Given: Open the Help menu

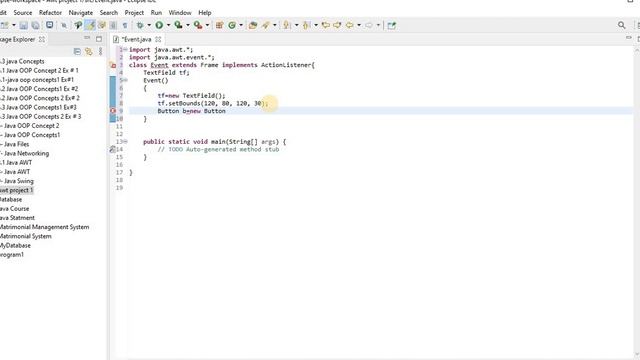Looking at the screenshot, I should pos(204,13).
